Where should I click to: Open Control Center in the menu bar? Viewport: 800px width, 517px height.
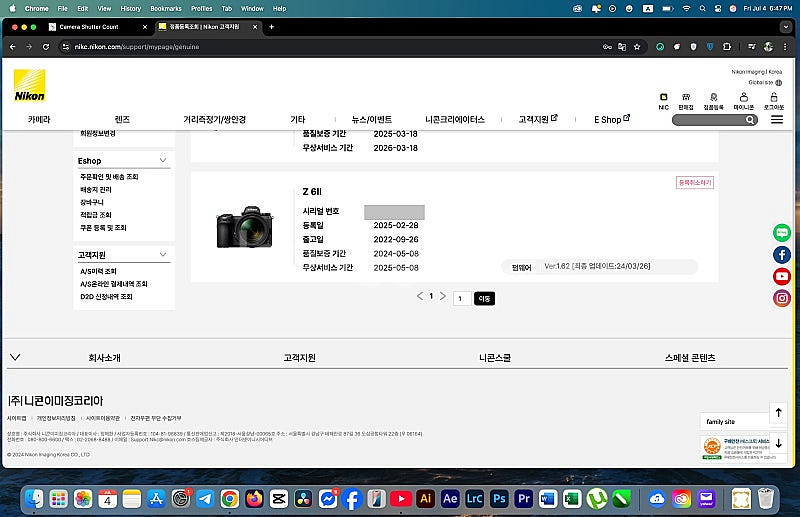point(718,9)
